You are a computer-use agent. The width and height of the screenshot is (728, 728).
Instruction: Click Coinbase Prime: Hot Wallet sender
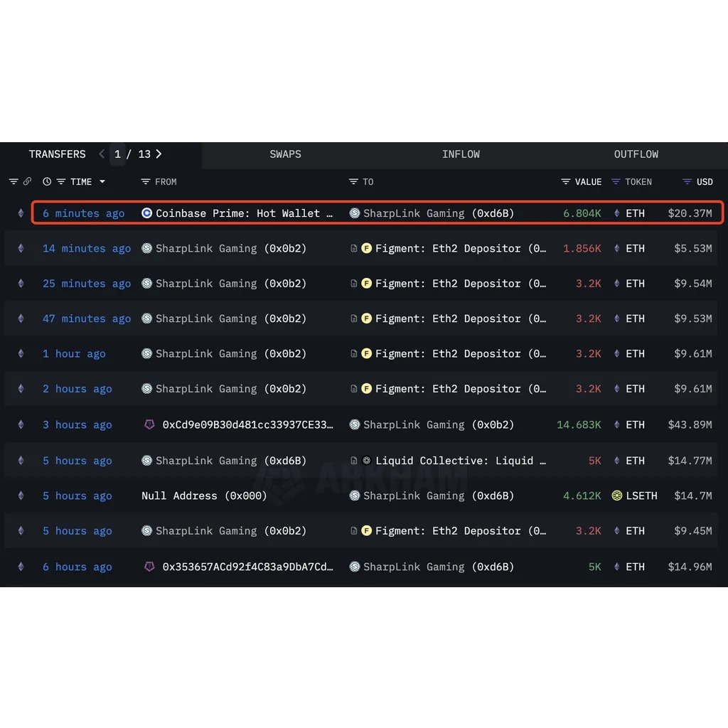[244, 213]
